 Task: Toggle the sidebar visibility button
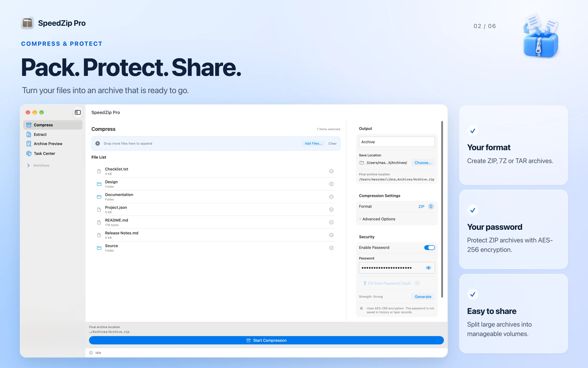[78, 112]
